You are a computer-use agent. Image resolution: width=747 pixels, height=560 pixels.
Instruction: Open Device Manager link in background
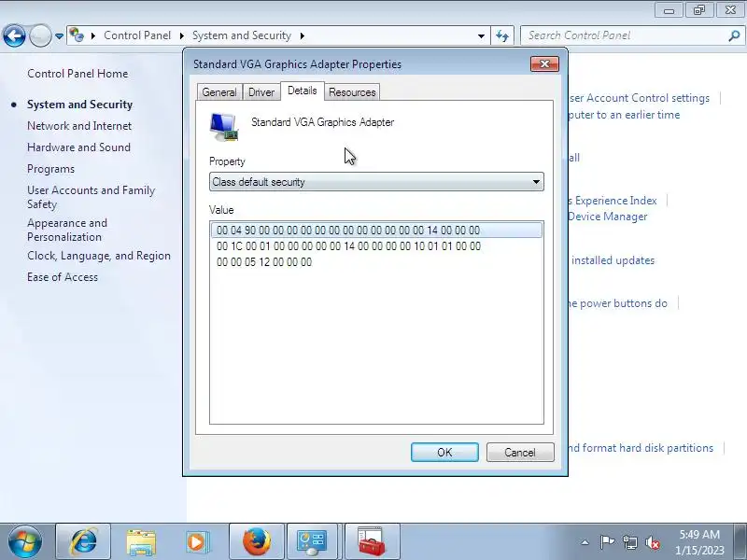608,217
